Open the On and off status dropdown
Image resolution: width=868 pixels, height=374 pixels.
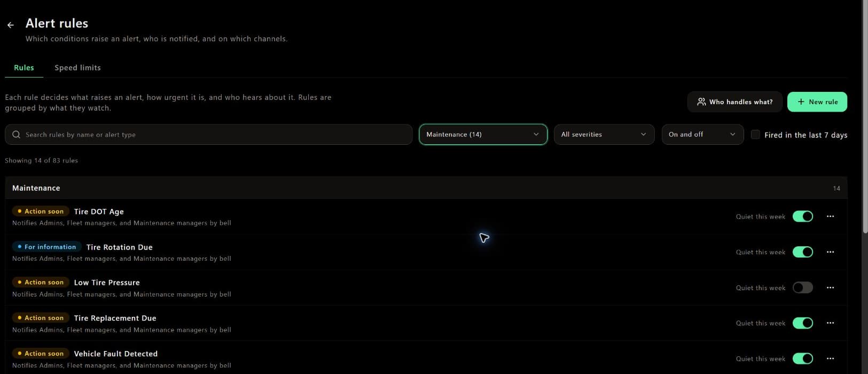point(702,135)
